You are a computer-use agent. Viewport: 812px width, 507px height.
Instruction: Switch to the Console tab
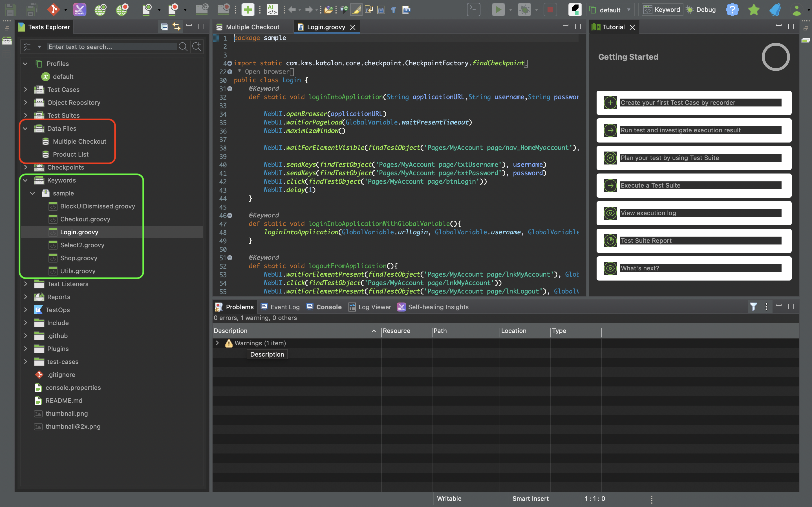(x=328, y=307)
